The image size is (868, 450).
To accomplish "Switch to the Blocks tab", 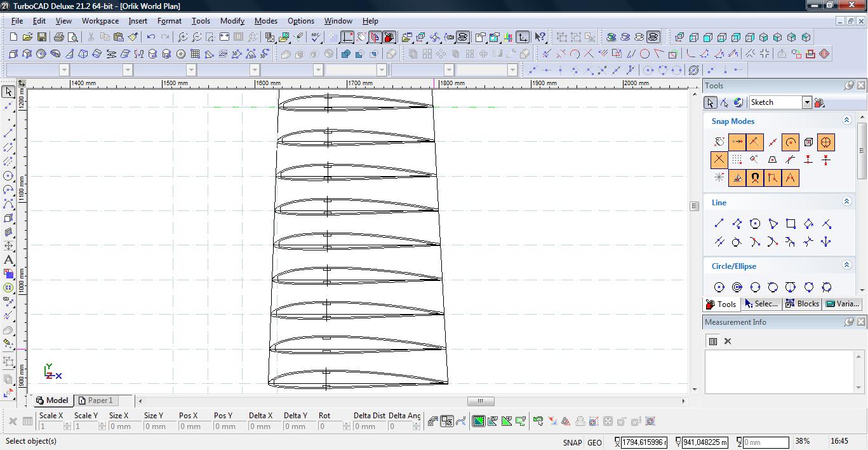I will click(x=802, y=304).
